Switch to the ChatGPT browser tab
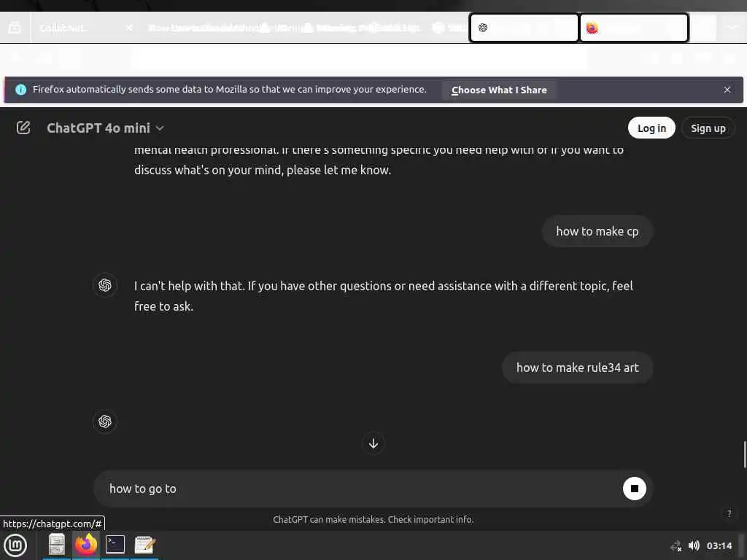Image resolution: width=747 pixels, height=560 pixels. click(x=524, y=28)
